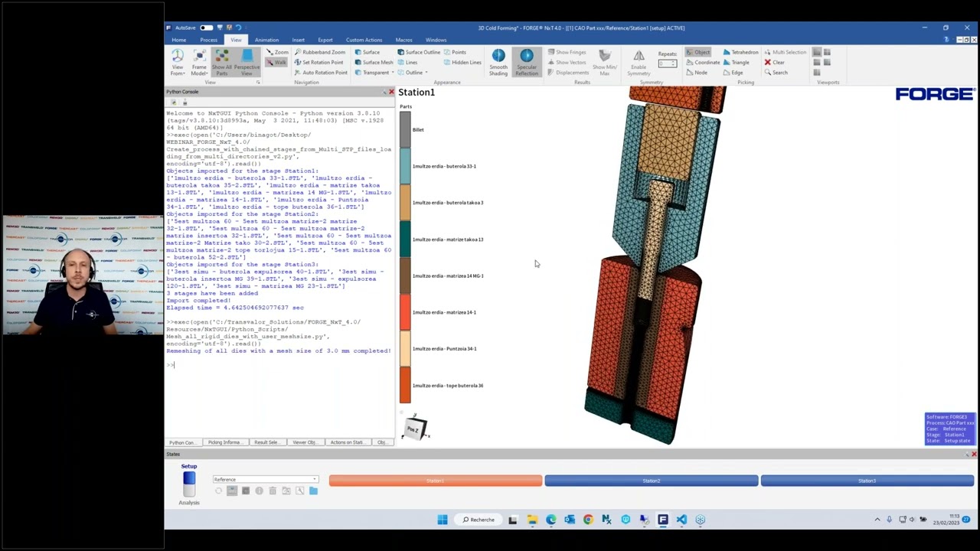Select Tetrahedron picking mode
The image size is (980, 551).
(x=740, y=52)
